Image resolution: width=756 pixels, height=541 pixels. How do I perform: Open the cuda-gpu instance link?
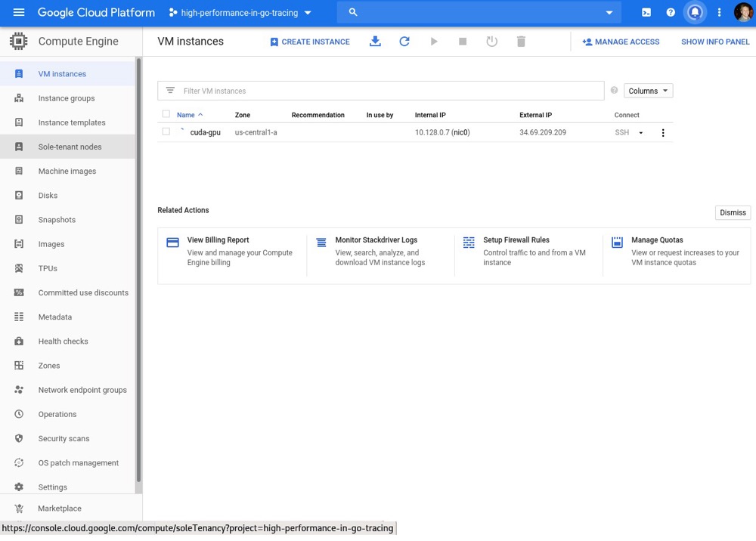[206, 132]
